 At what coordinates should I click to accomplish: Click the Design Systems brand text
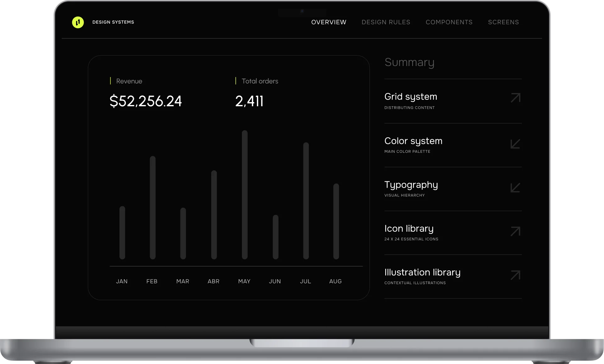coord(113,22)
